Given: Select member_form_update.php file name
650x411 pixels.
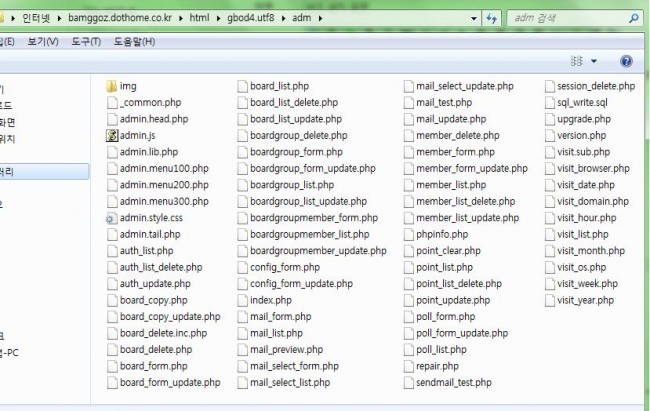Looking at the screenshot, I should pyautogui.click(x=472, y=169).
